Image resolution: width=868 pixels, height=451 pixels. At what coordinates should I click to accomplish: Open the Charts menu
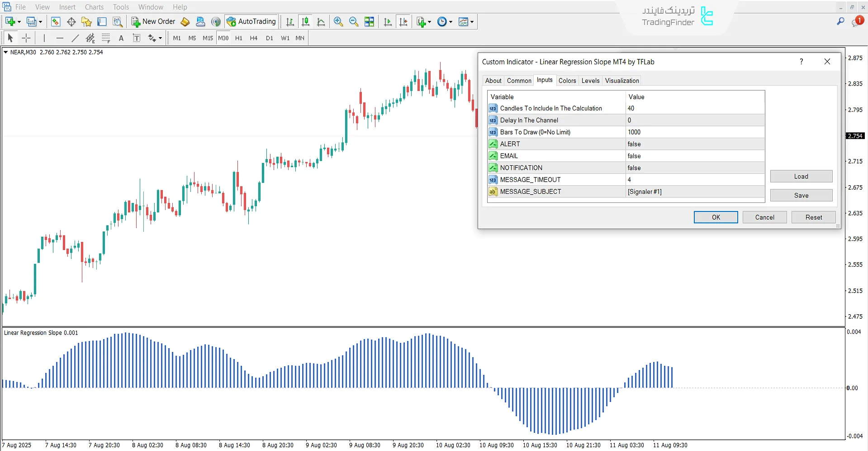tap(94, 7)
